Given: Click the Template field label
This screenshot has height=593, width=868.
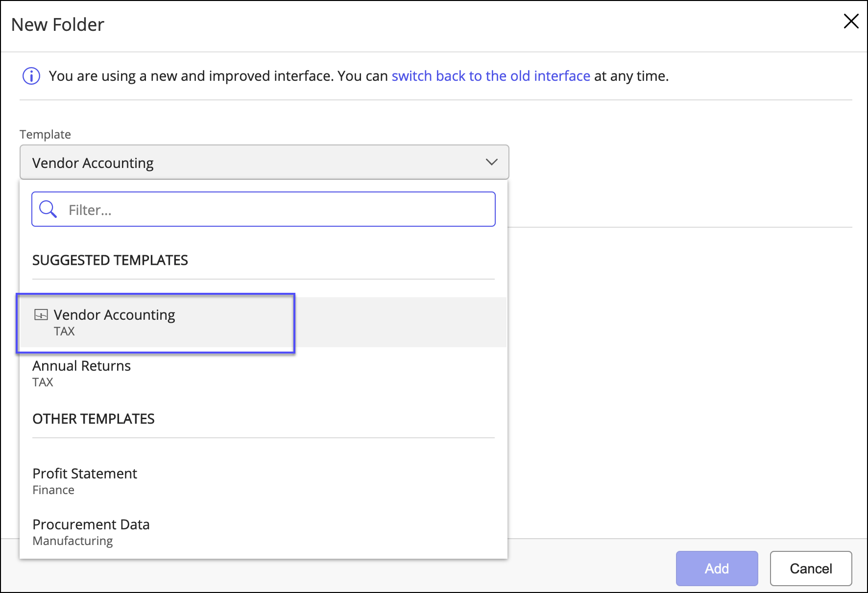Looking at the screenshot, I should (45, 134).
